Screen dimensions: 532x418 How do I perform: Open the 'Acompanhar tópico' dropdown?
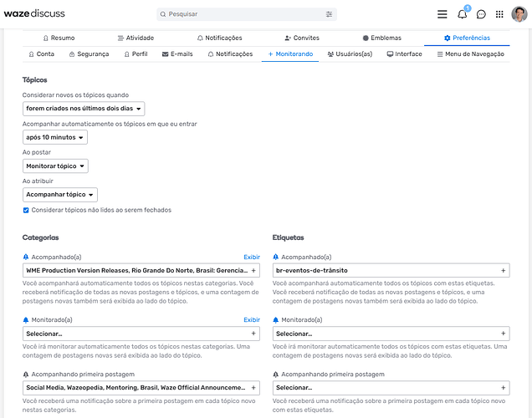[x=60, y=195]
